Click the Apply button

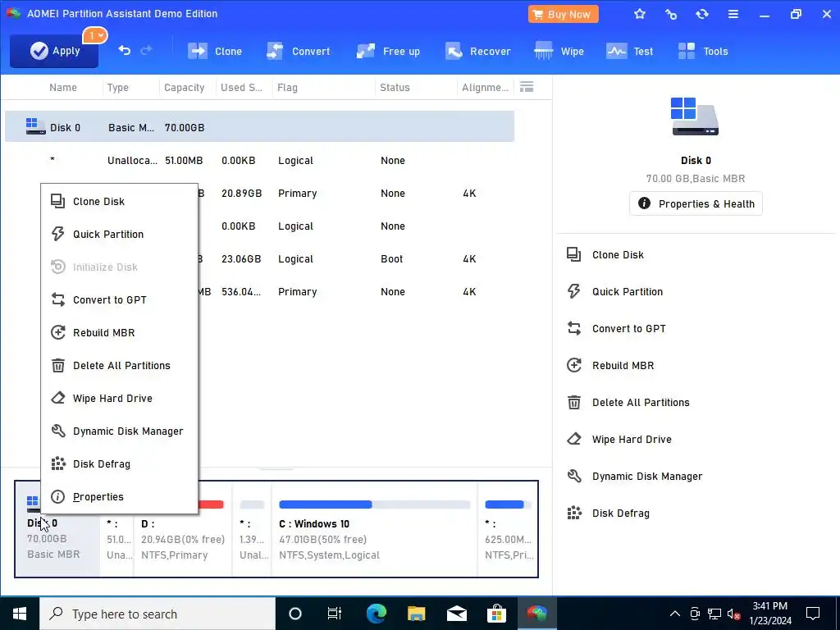pyautogui.click(x=54, y=51)
